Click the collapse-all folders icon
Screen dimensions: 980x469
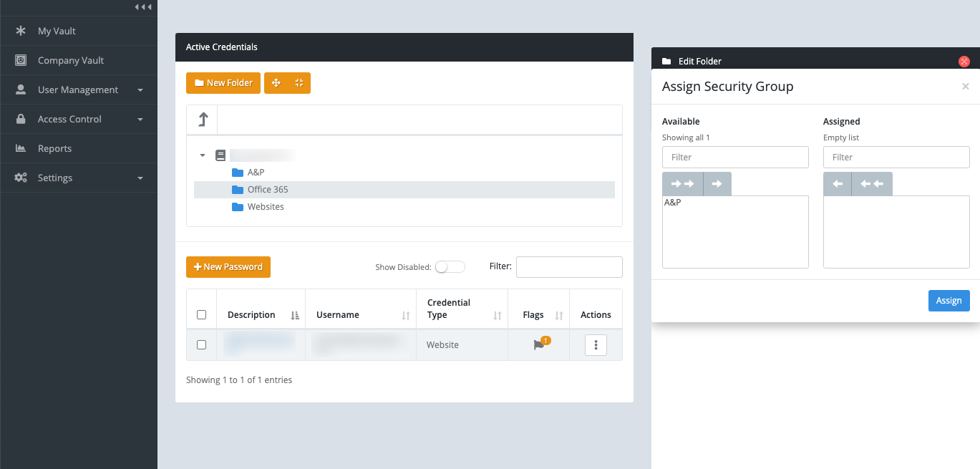click(299, 83)
